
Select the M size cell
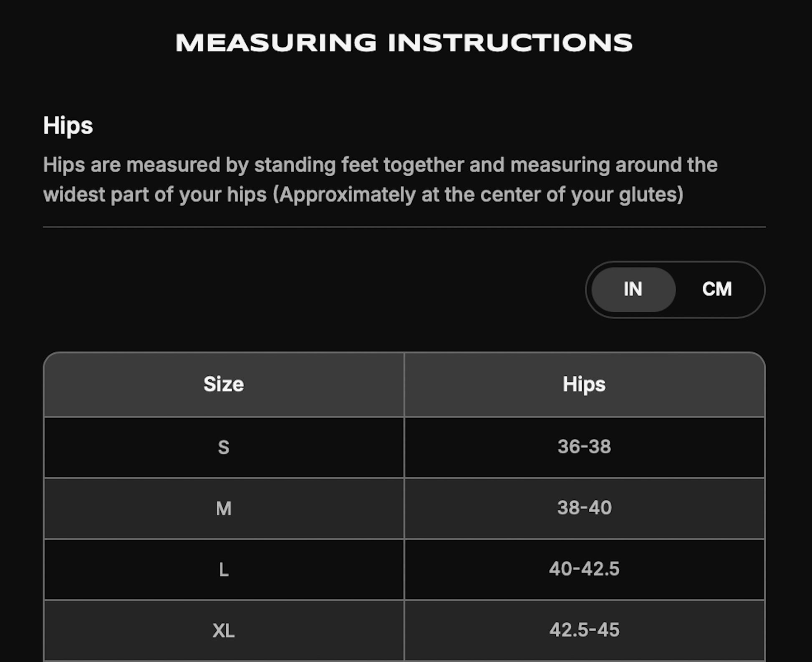click(x=224, y=508)
